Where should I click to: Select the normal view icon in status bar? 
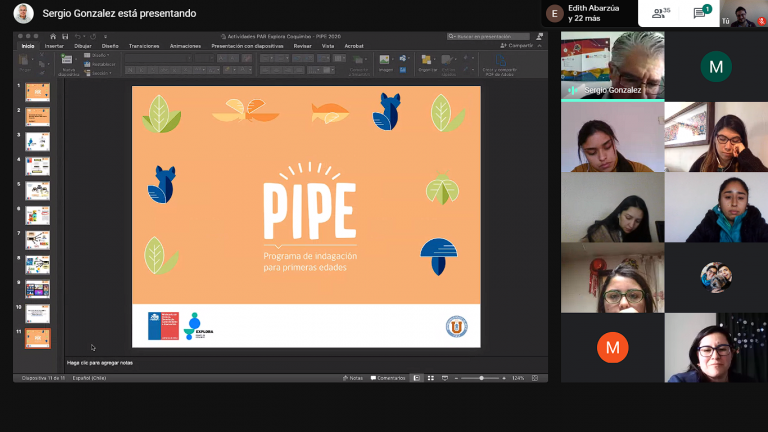[415, 378]
